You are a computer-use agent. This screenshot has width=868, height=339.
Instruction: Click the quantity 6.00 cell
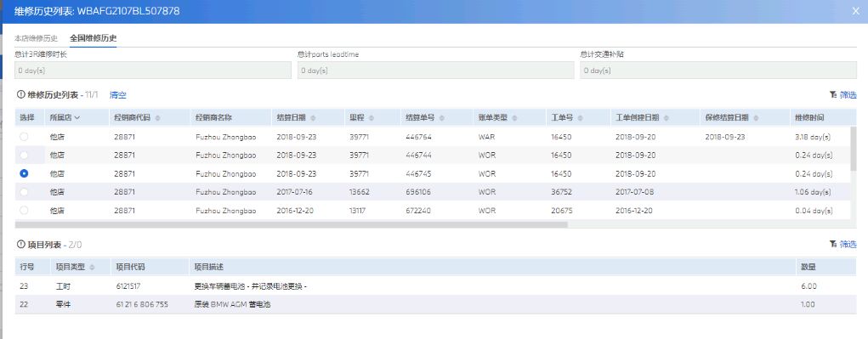[808, 286]
